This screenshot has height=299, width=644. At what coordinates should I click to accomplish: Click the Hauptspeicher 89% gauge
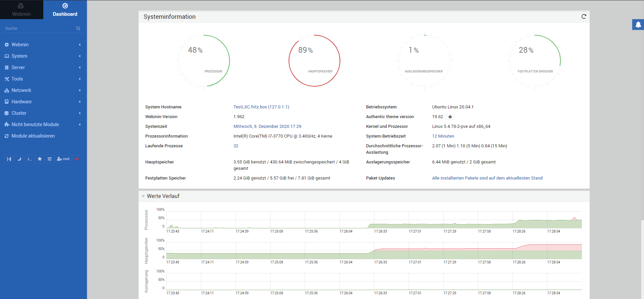click(x=314, y=61)
